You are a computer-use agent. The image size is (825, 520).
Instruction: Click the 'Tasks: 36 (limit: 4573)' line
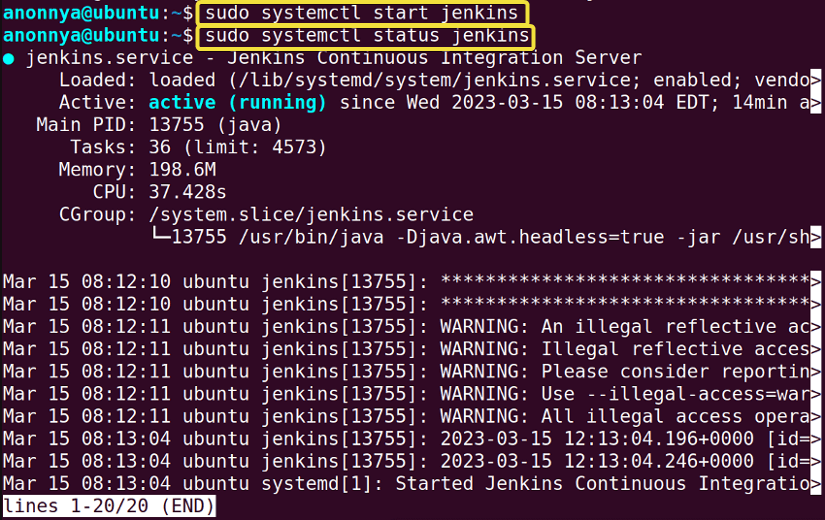click(x=198, y=147)
